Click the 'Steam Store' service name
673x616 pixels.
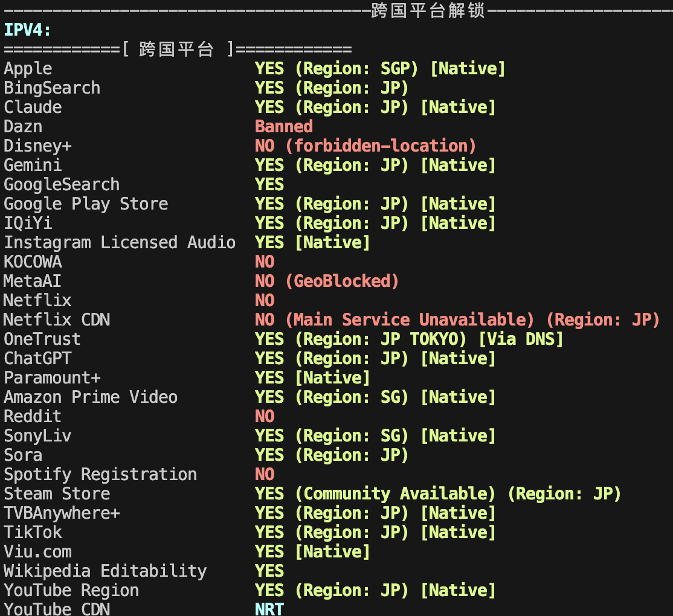(57, 494)
